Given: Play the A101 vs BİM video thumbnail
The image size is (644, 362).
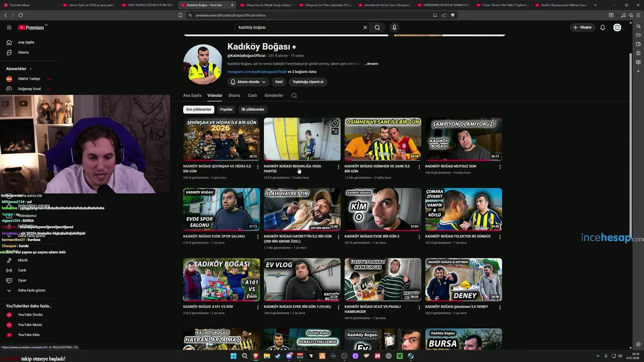Looking at the screenshot, I should [221, 280].
